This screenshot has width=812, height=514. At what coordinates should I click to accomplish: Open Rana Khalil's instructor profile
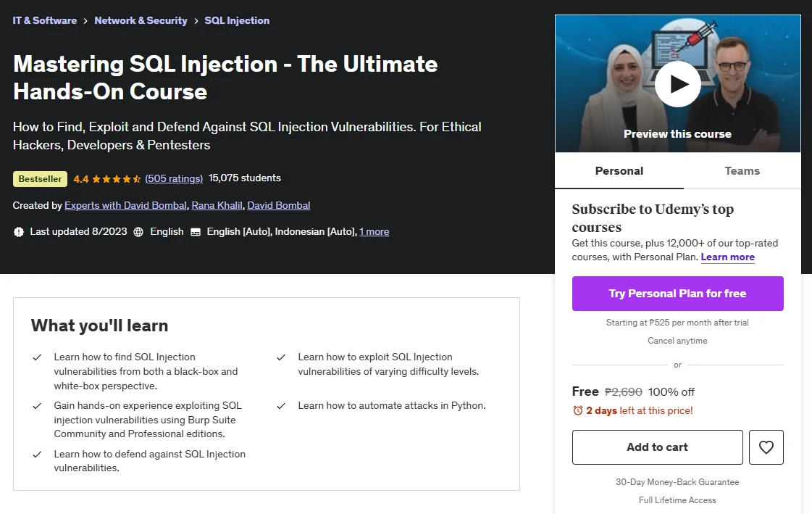point(217,206)
